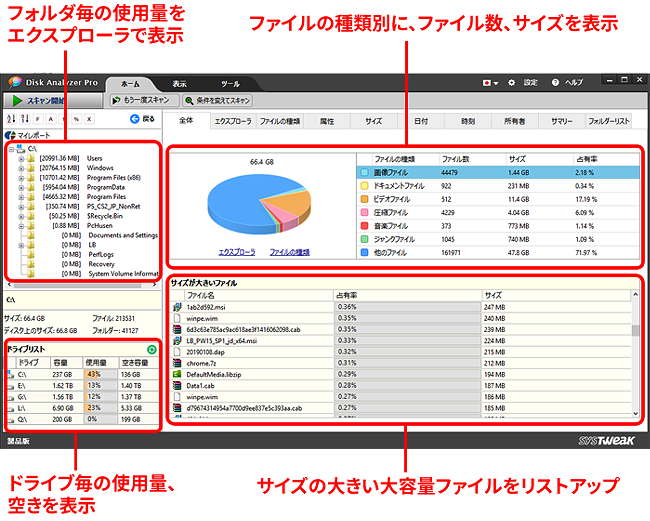Click the DefaultMedia.libzip file icon
Image resolution: width=650 pixels, height=521 pixels.
177,374
